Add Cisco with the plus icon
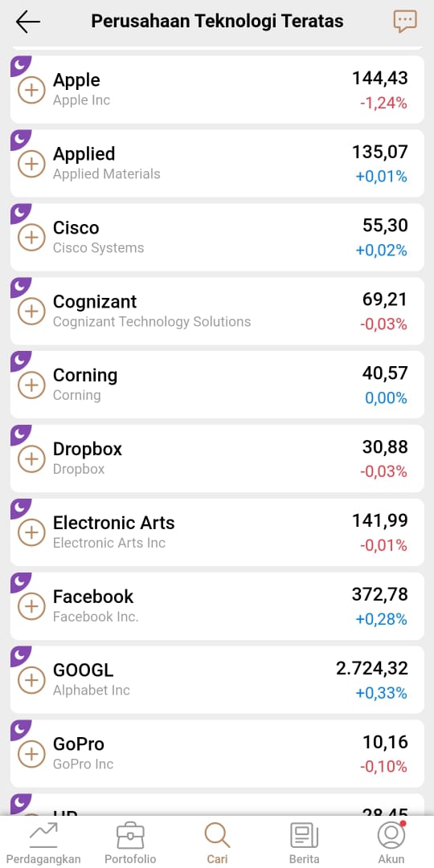The image size is (434, 868). tap(31, 238)
